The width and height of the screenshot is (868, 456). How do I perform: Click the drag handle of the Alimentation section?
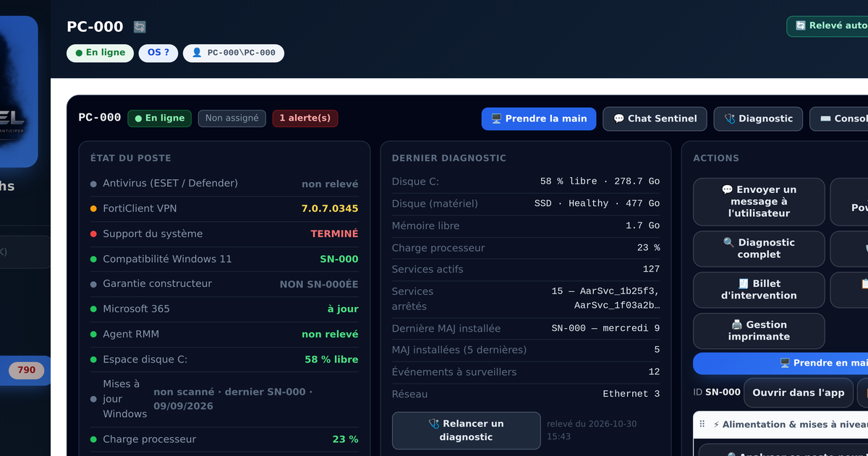[702, 424]
